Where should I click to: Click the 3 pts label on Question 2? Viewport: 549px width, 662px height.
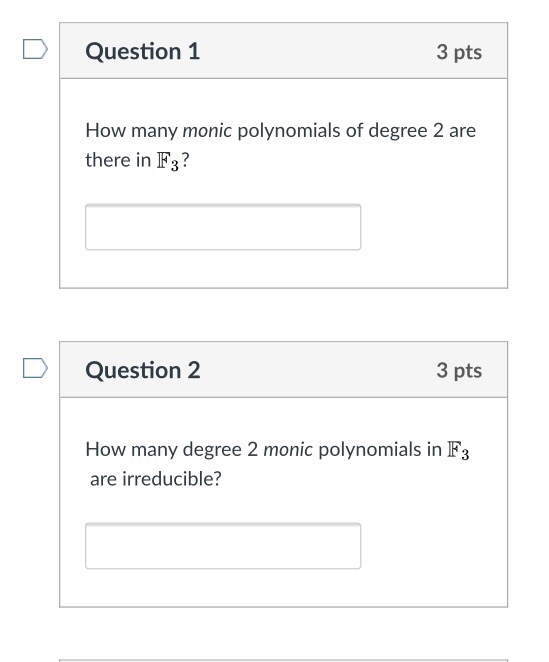[459, 371]
